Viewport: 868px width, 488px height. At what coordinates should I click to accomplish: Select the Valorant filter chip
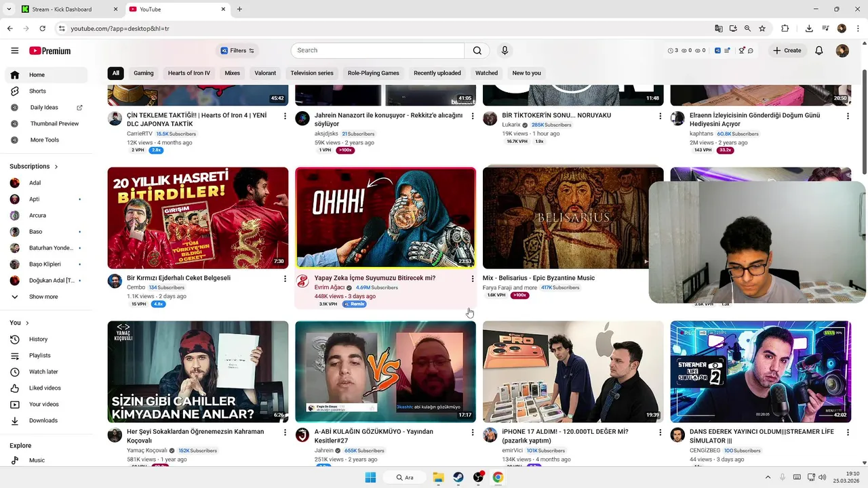pos(265,73)
